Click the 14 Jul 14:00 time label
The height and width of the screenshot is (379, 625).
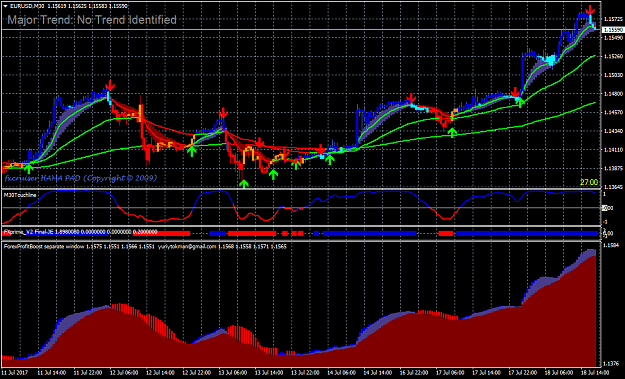click(x=378, y=373)
